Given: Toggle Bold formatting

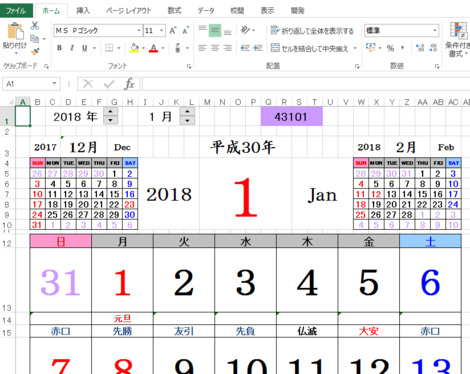Looking at the screenshot, I should 59,48.
